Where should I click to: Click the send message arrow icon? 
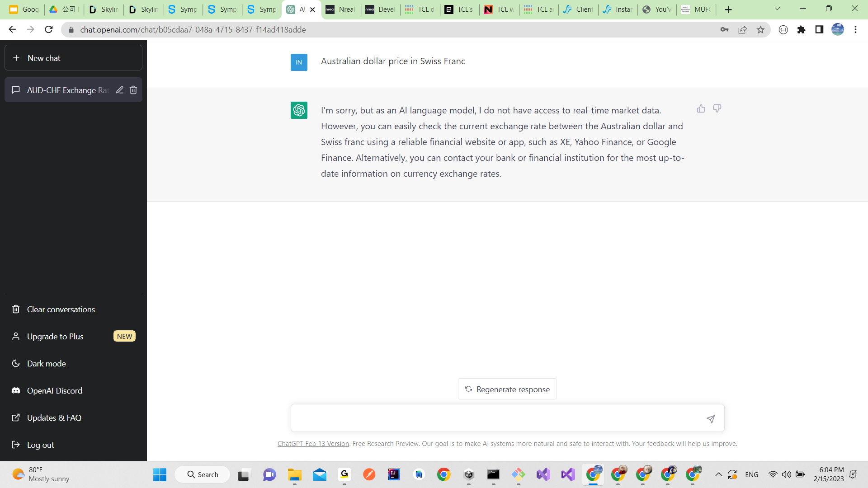[x=711, y=419]
